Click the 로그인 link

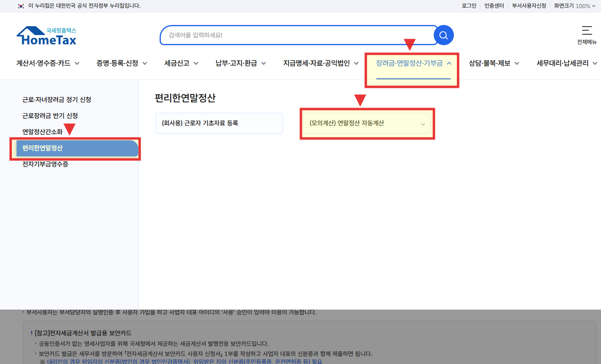469,6
